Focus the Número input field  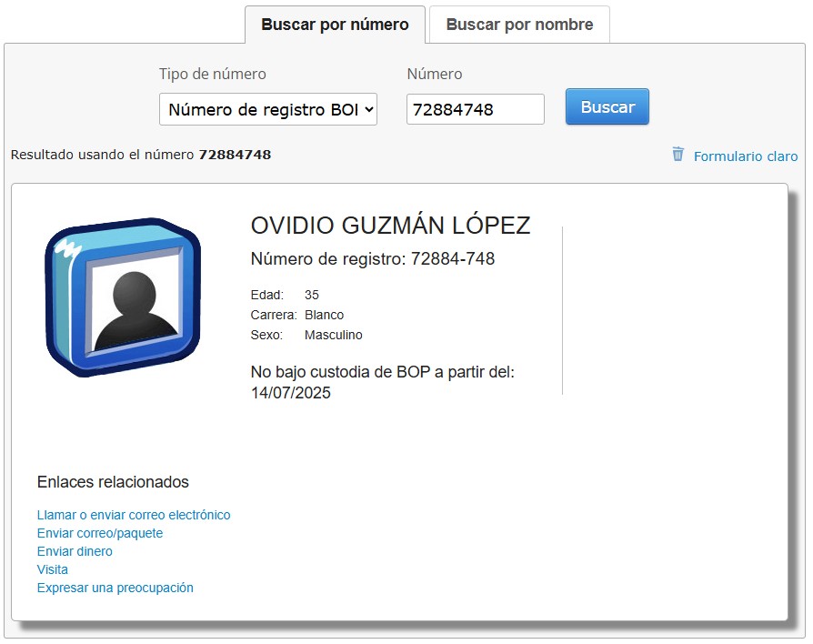(x=475, y=110)
